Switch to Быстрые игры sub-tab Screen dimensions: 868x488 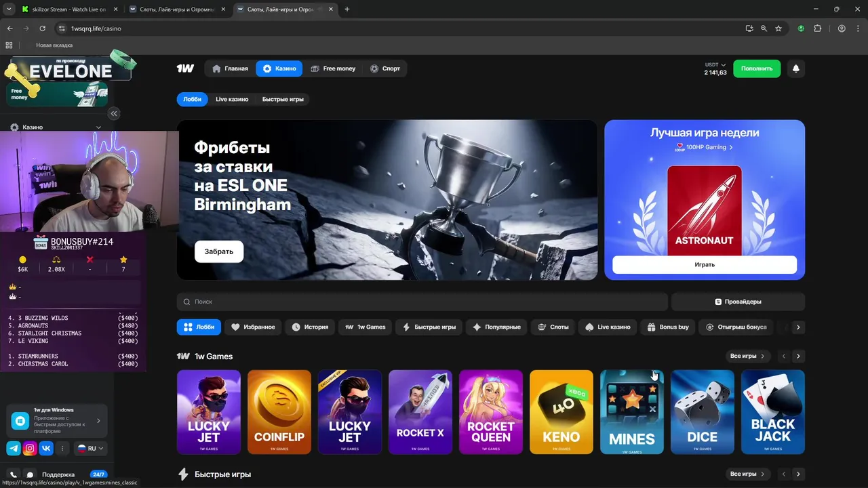point(283,99)
